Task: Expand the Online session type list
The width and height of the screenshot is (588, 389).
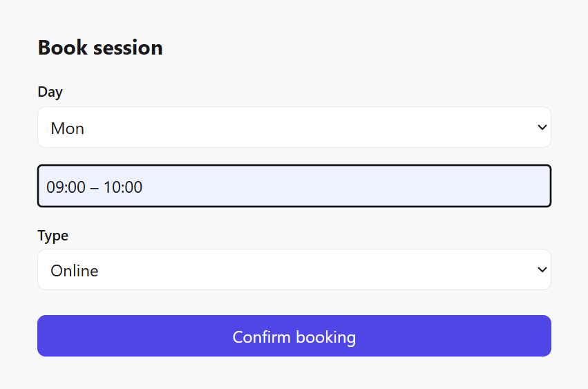Action: pos(294,270)
